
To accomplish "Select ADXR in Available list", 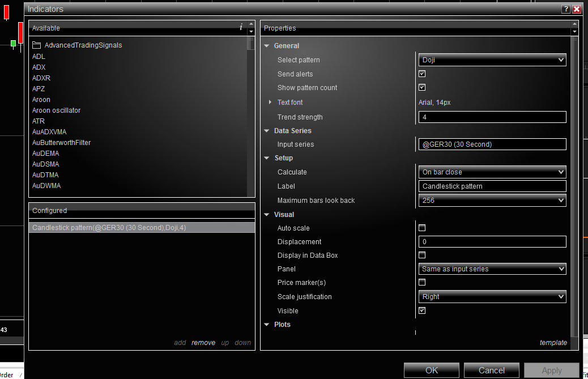I will 41,78.
